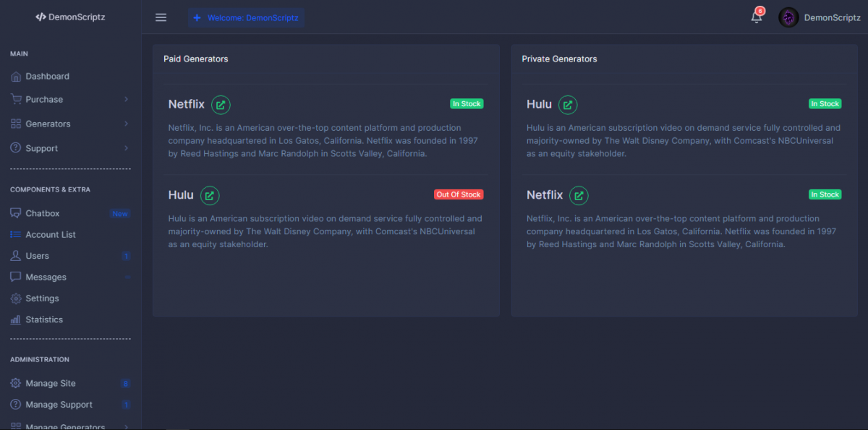Screen dimensions: 868x430
Task: Click the Welcome: DemonScriptz button
Action: pos(246,17)
